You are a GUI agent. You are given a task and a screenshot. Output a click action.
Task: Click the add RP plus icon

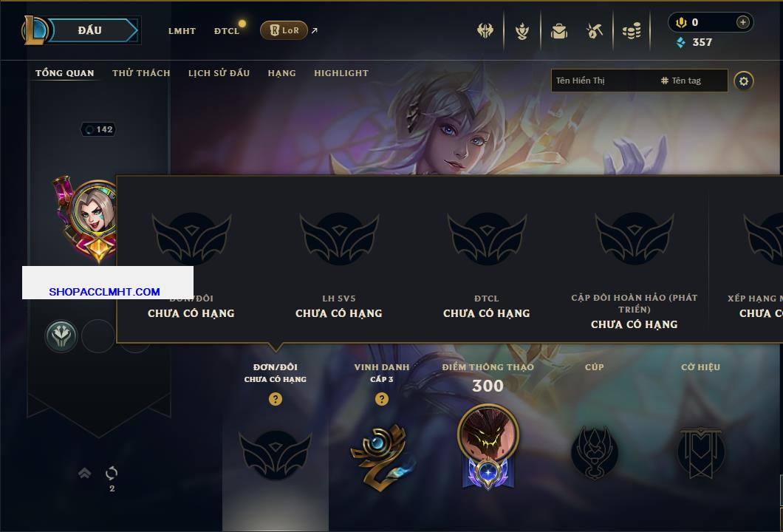tap(742, 22)
